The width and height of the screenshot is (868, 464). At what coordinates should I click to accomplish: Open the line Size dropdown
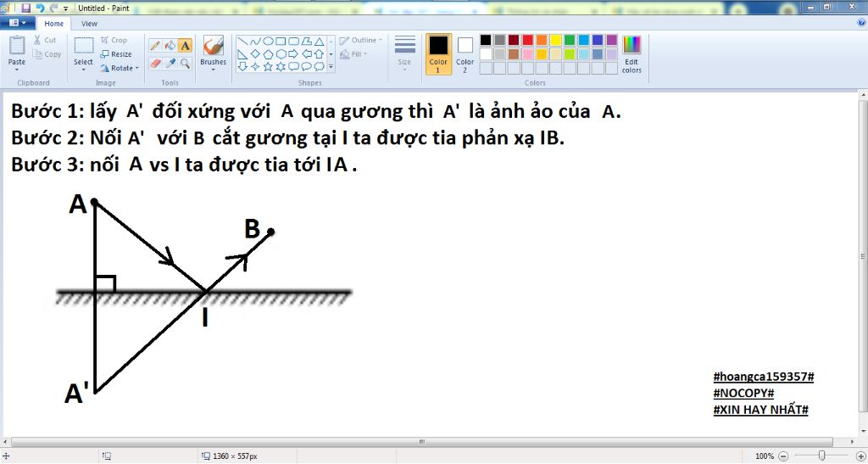404,54
